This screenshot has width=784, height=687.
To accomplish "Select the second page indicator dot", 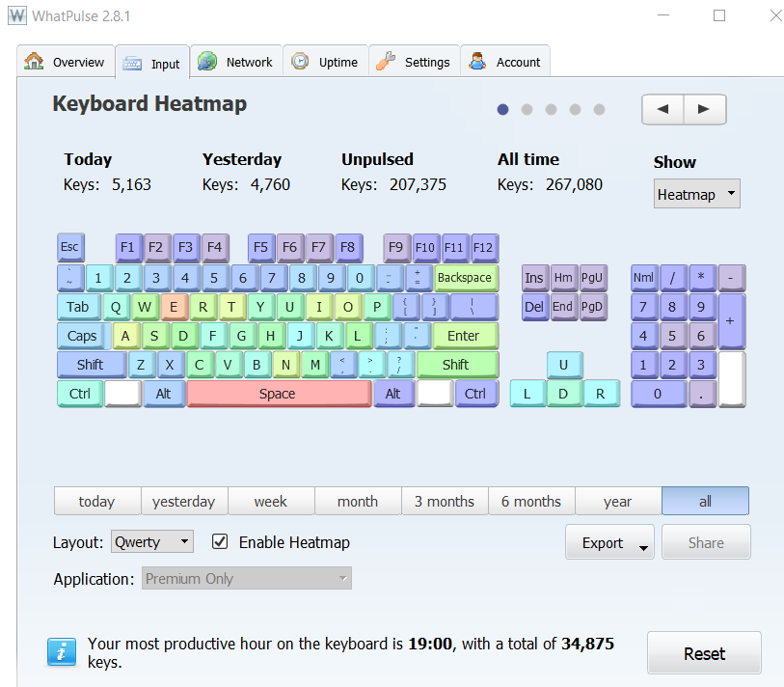I will (527, 110).
